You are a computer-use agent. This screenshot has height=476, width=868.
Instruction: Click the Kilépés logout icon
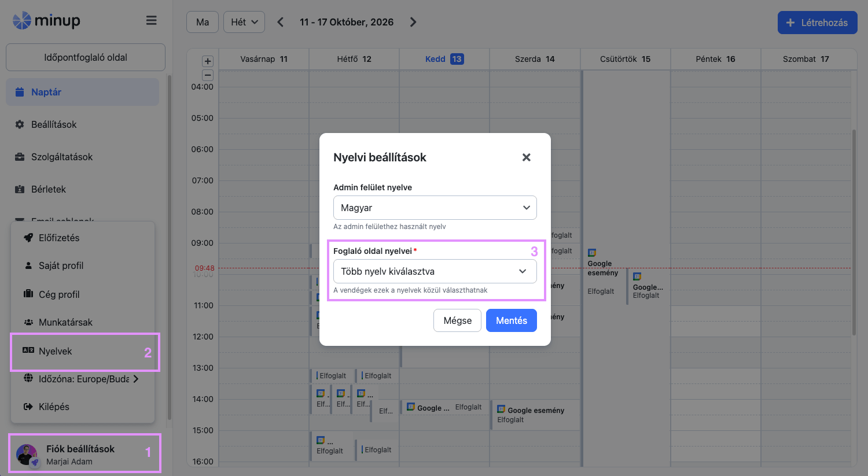28,407
